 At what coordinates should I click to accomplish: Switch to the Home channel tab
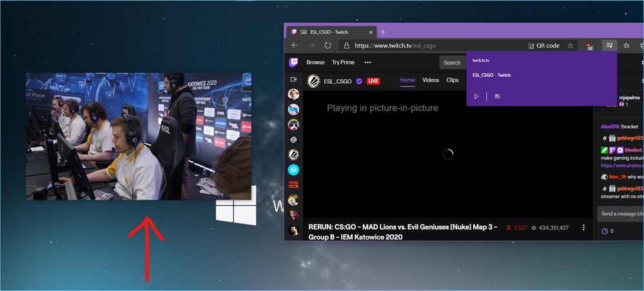coord(407,80)
